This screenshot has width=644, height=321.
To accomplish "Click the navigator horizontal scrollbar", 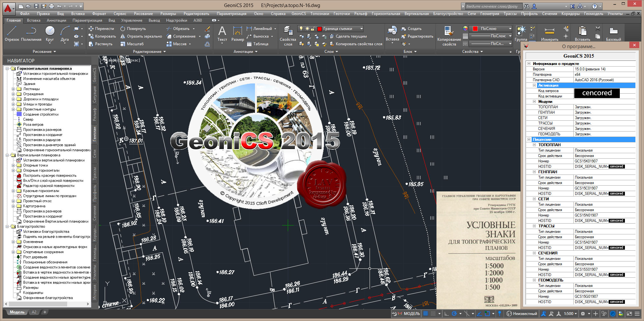I will point(37,304).
